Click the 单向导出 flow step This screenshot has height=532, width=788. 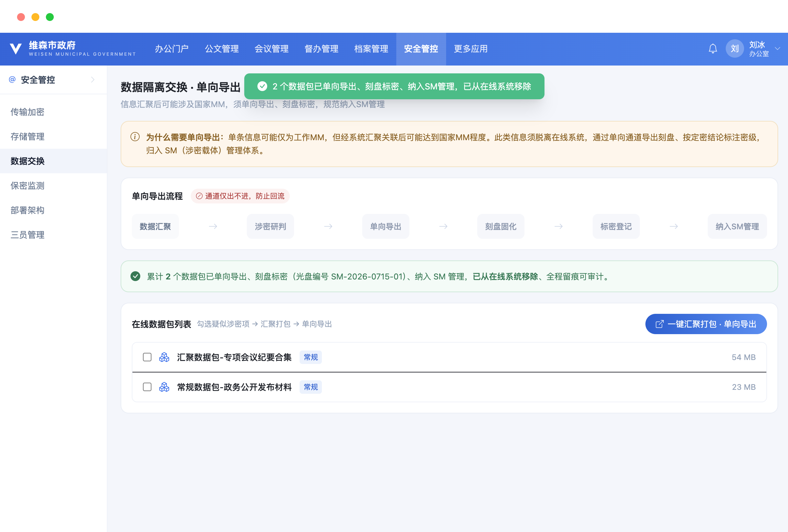pyautogui.click(x=385, y=226)
